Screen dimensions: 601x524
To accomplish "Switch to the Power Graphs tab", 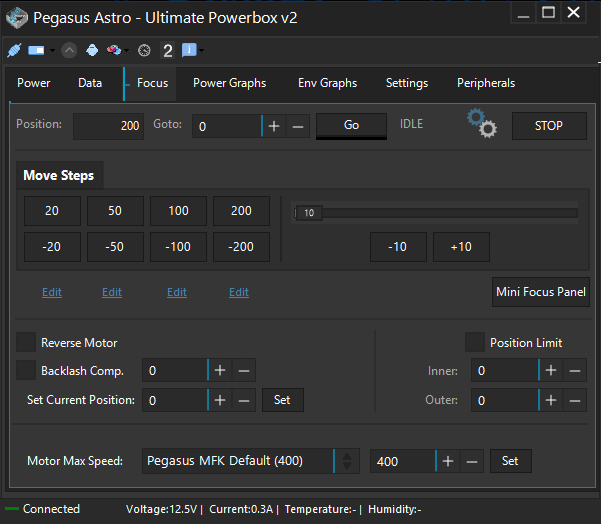I will (229, 83).
